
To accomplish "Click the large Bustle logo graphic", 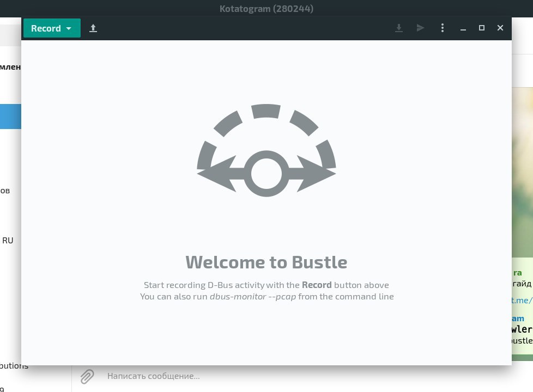I will [x=266, y=150].
